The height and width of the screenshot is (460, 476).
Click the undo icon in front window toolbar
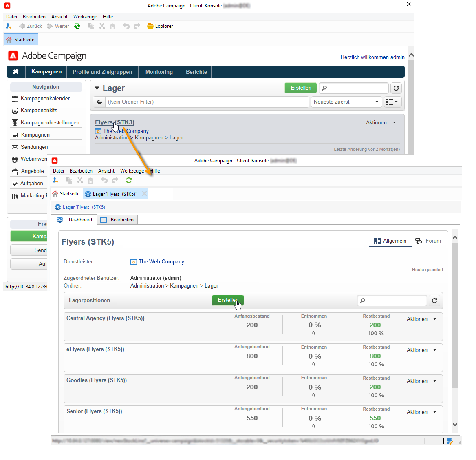tap(104, 181)
